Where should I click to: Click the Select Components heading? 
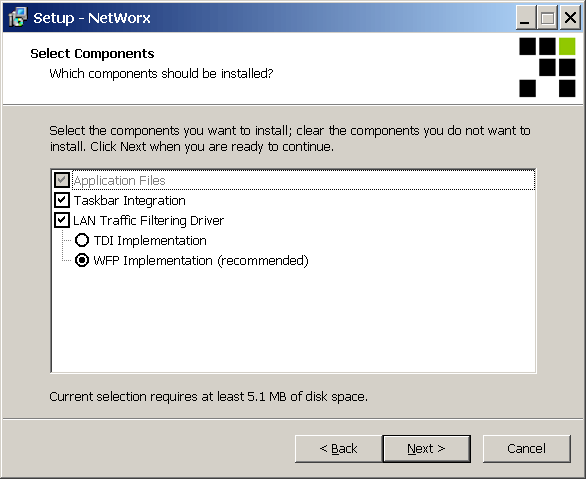pyautogui.click(x=92, y=53)
